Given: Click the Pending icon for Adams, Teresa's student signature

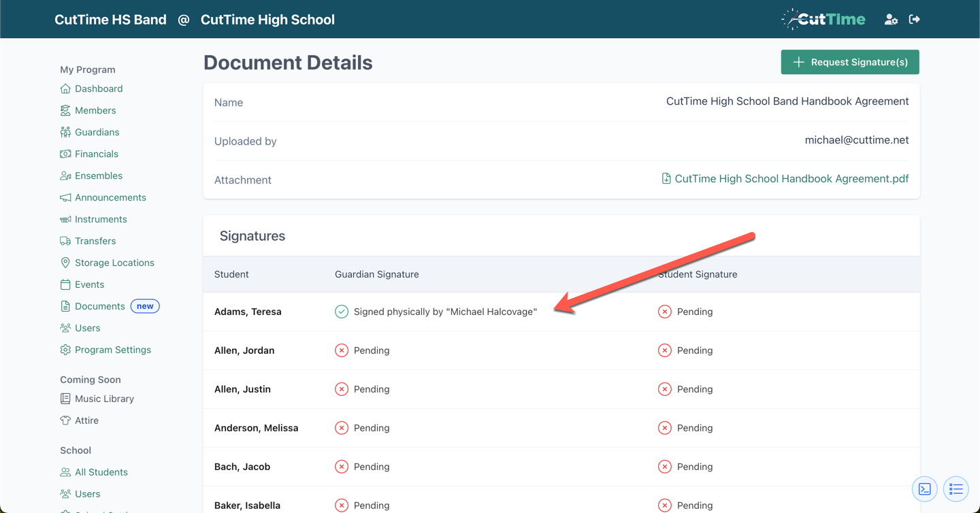Looking at the screenshot, I should click(x=665, y=311).
